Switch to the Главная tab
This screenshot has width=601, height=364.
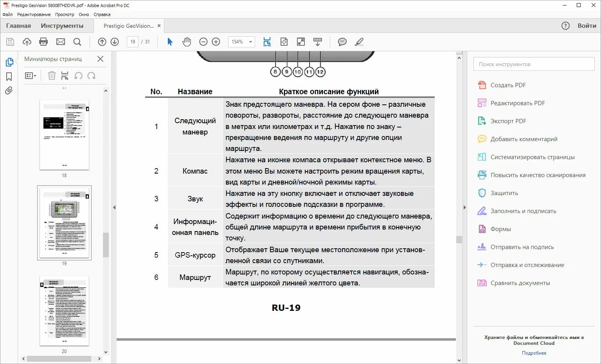[18, 26]
